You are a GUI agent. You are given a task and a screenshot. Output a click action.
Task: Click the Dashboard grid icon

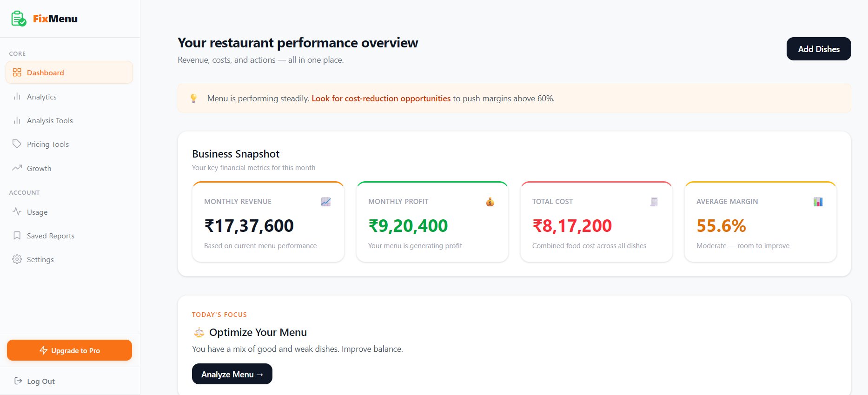click(17, 72)
